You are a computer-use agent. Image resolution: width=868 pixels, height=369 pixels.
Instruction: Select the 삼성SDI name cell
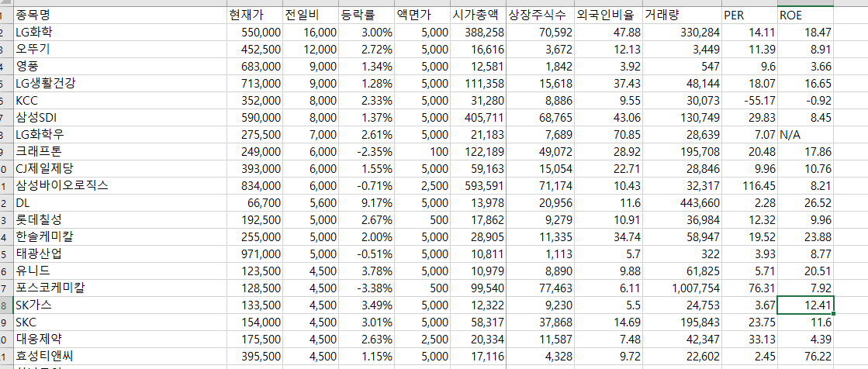[119, 117]
